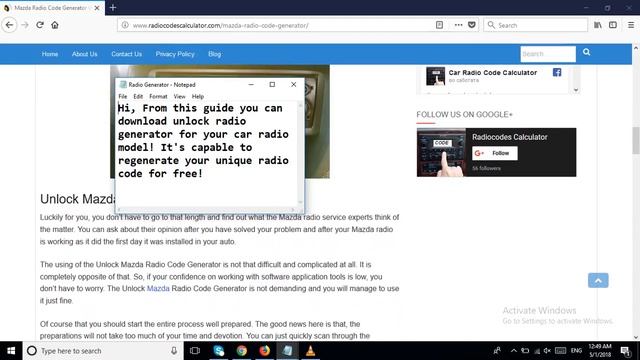Go back with the browser back arrow
The width and height of the screenshot is (640, 360).
(x=9, y=25)
